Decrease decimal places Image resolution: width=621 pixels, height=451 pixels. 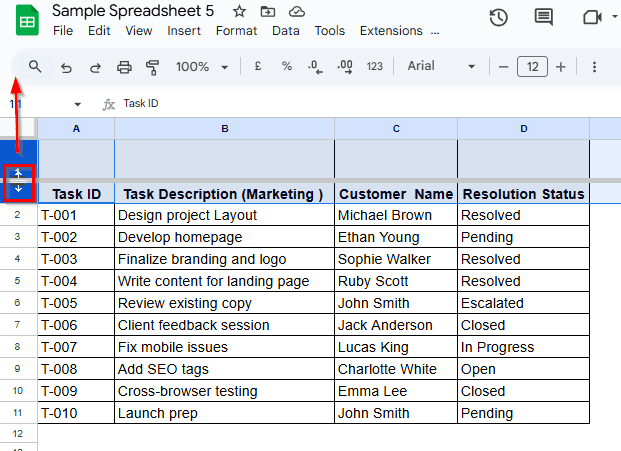(x=315, y=67)
